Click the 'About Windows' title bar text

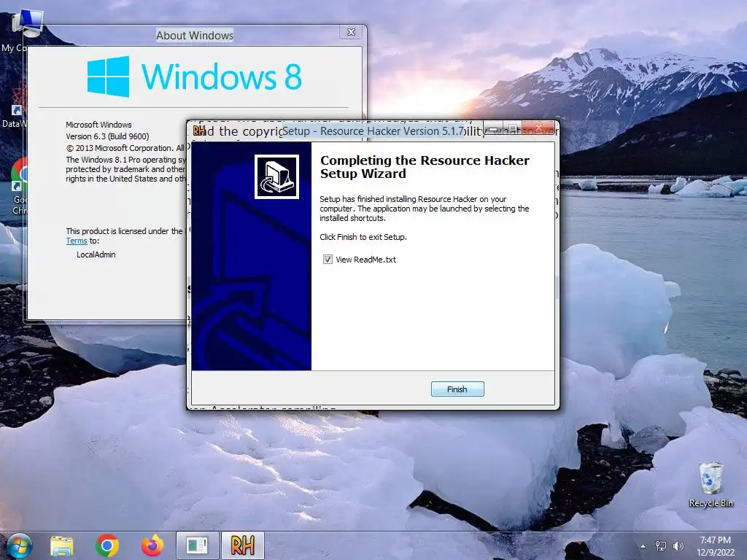(x=195, y=35)
